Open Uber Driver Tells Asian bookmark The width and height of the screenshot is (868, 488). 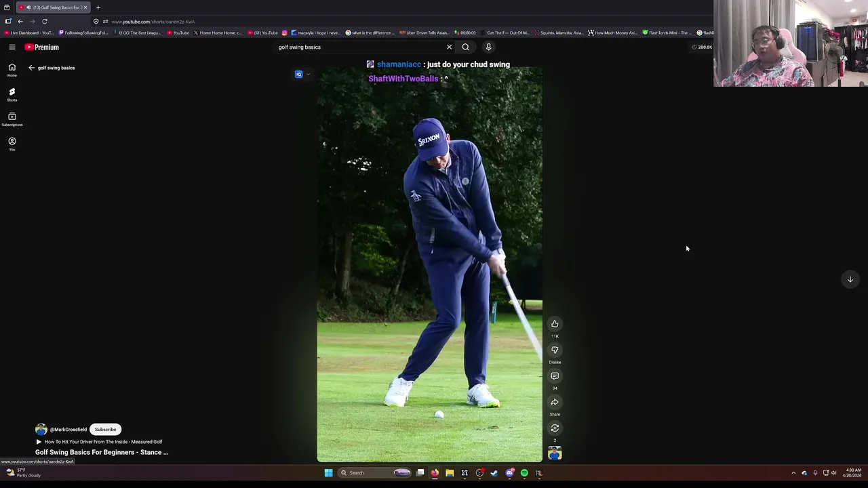tap(425, 33)
